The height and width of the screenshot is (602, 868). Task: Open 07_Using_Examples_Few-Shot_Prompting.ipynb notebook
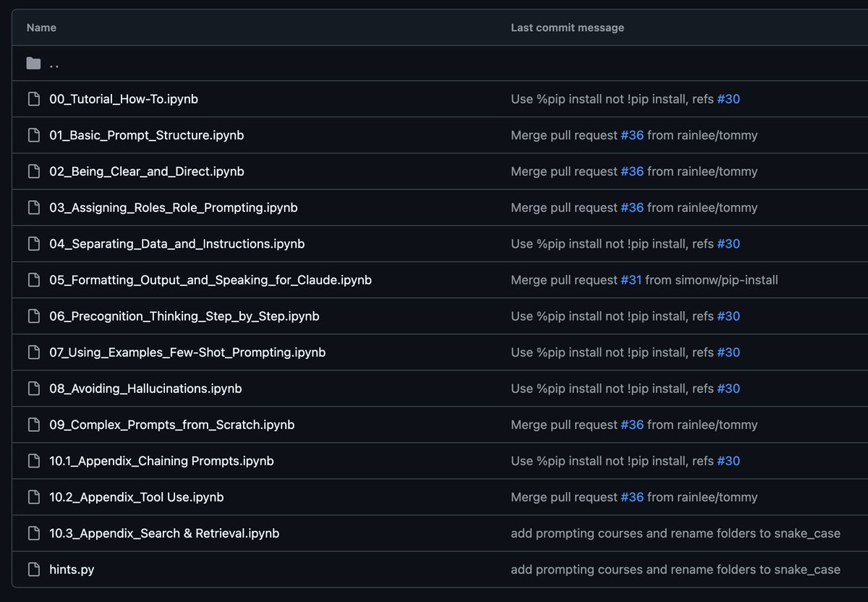point(187,352)
